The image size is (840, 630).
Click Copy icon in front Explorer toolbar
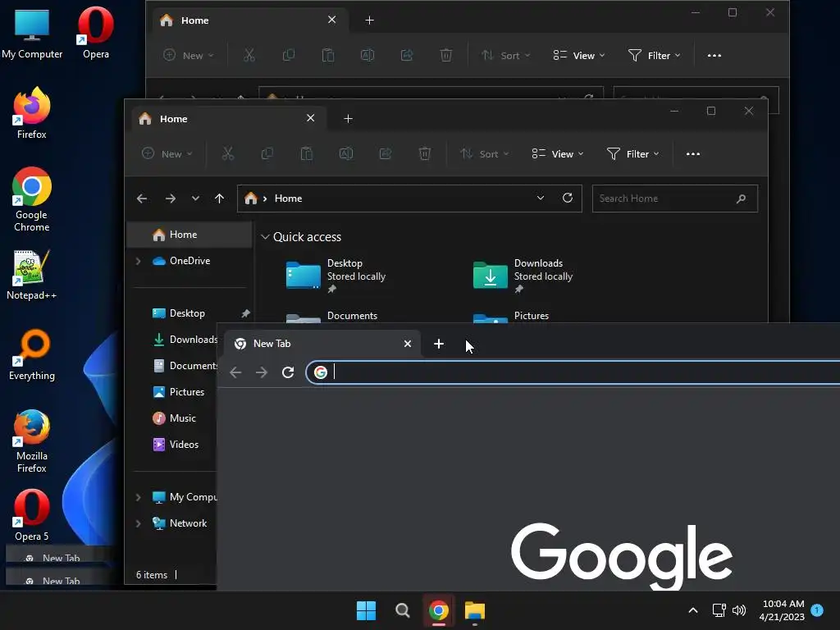[x=267, y=153]
